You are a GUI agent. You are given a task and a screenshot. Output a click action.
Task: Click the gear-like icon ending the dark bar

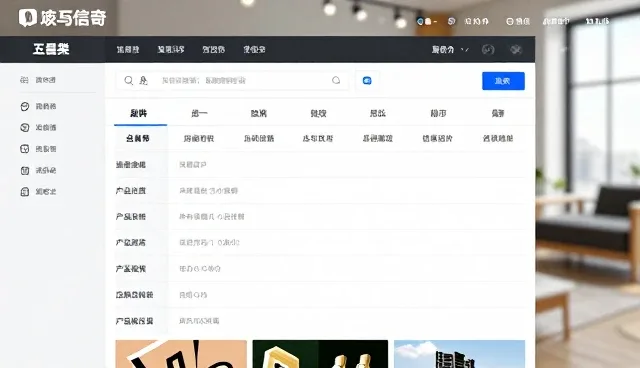pyautogui.click(x=516, y=49)
